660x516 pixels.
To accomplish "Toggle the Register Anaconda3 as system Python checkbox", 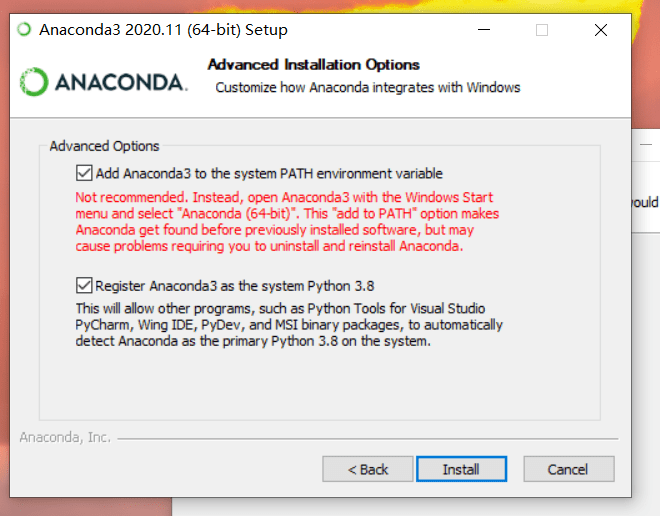I will [x=84, y=285].
